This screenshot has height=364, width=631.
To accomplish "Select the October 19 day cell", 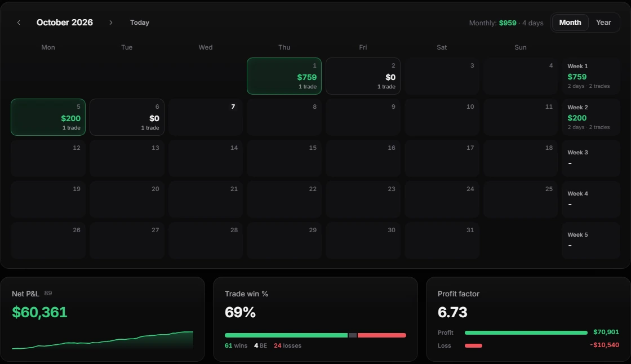I will point(48,199).
